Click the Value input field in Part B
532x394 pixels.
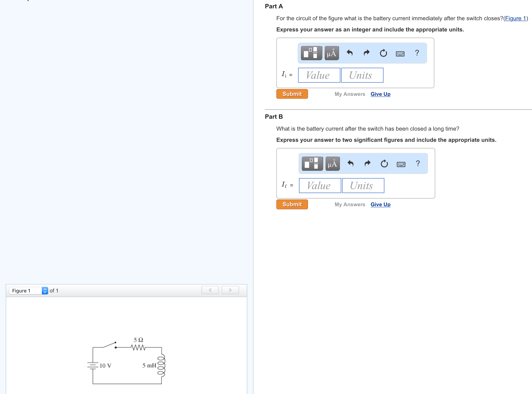click(x=320, y=185)
